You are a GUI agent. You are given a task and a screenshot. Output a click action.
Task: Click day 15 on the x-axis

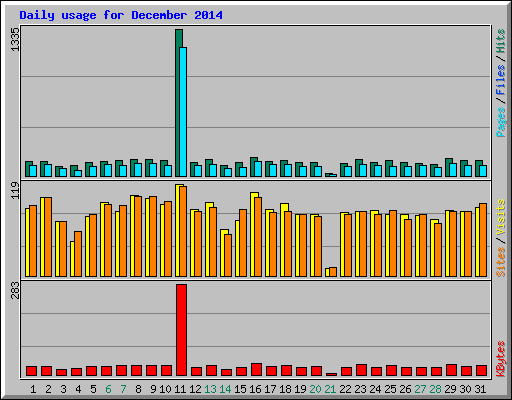(x=240, y=389)
